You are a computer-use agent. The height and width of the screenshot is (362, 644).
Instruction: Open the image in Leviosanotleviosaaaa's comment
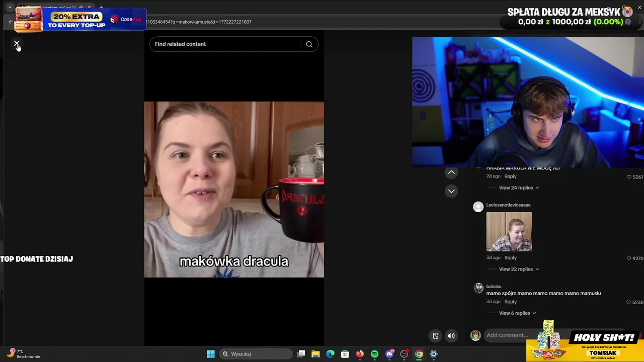pos(509,231)
